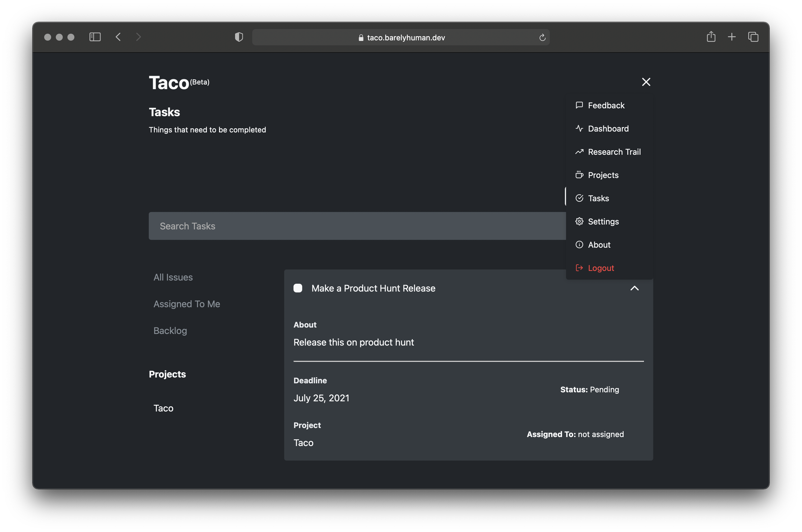Select Feedback from the menu

[x=606, y=105]
